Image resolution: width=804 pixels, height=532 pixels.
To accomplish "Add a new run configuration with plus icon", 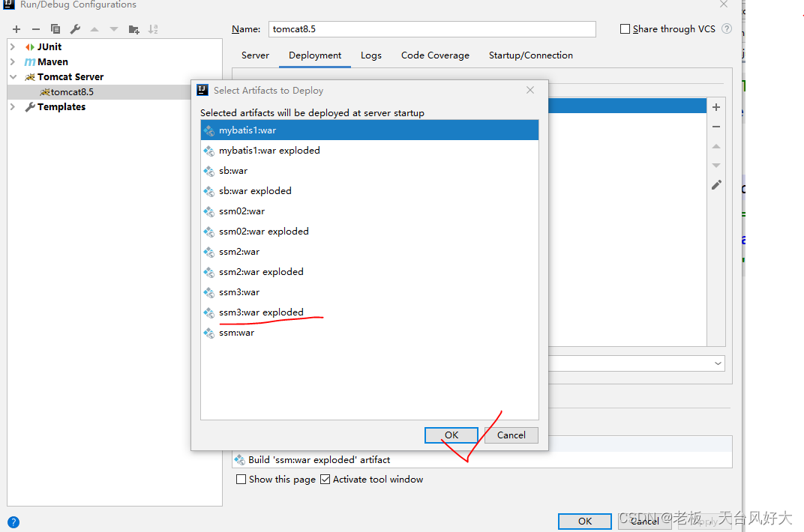I will 16,29.
